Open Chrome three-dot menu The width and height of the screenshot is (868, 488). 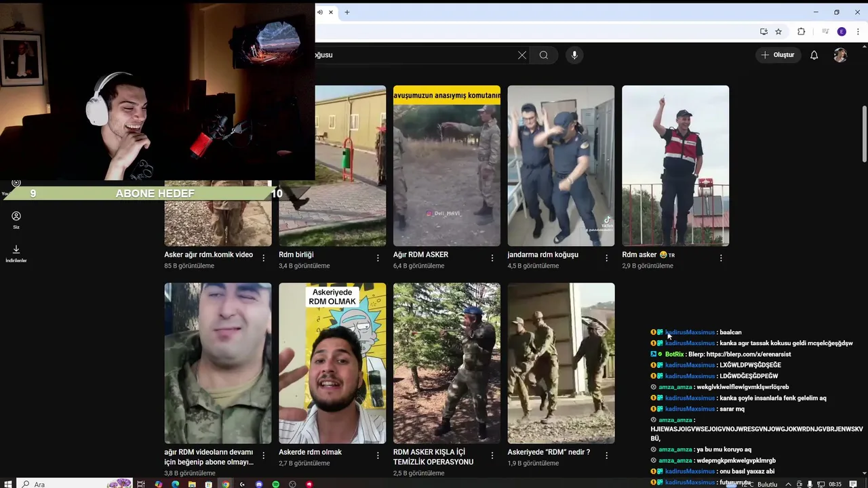coord(857,31)
